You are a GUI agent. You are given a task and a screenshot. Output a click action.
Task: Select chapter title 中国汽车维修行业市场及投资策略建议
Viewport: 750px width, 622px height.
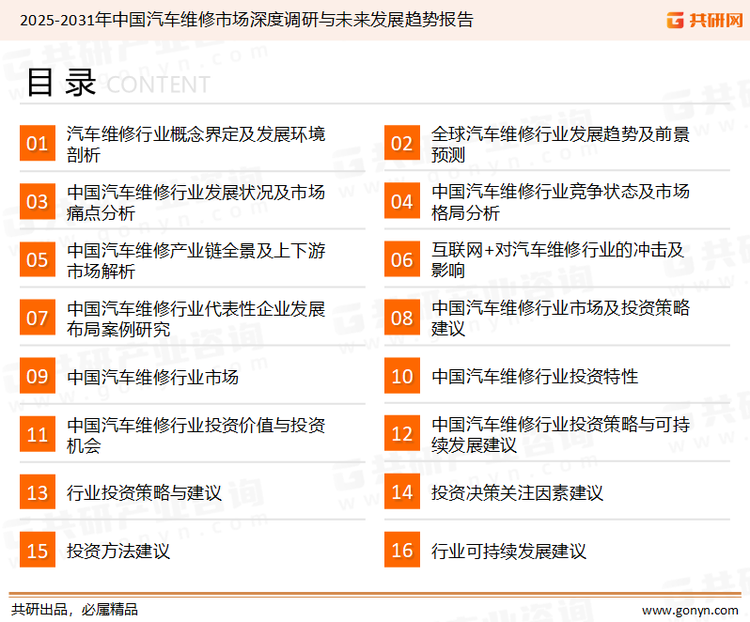point(561,318)
